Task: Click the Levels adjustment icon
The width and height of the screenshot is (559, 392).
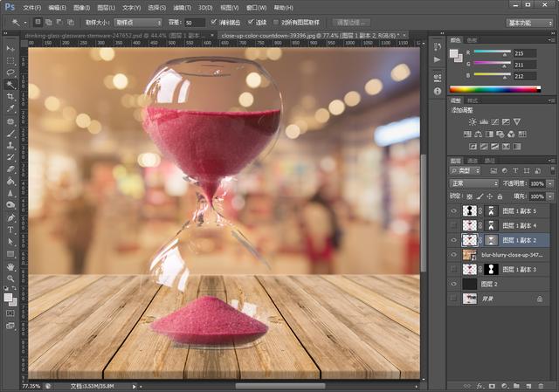Action: click(x=484, y=122)
